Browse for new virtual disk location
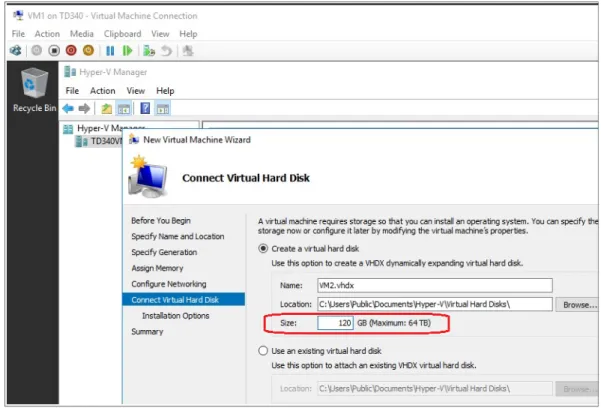Viewport: 601px width, 408px height. [578, 305]
